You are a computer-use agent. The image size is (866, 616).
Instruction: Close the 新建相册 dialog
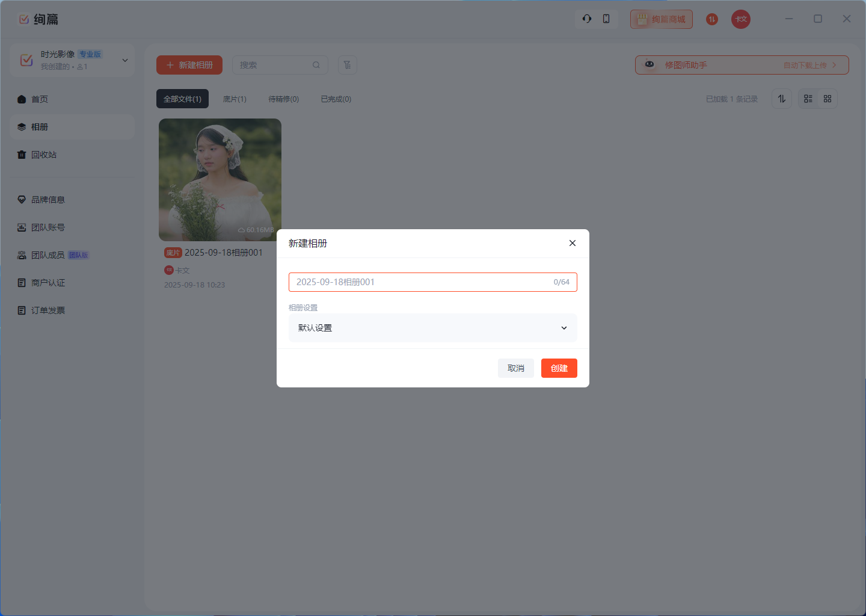pyautogui.click(x=573, y=243)
